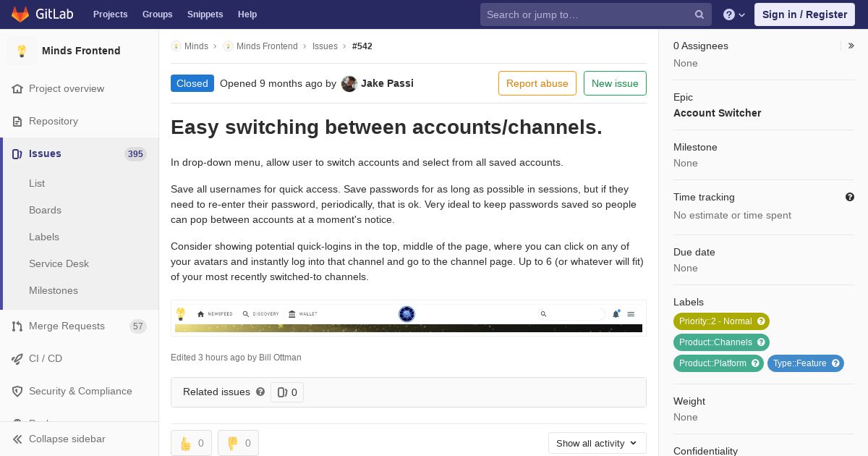Screen dimensions: 868x456
Task: Select Labels under Issues
Action: (44, 237)
